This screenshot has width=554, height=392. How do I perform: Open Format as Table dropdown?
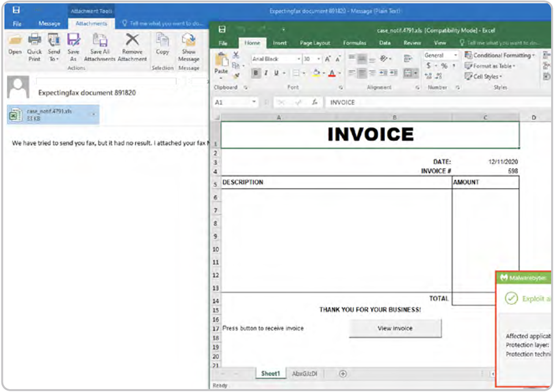(x=490, y=66)
